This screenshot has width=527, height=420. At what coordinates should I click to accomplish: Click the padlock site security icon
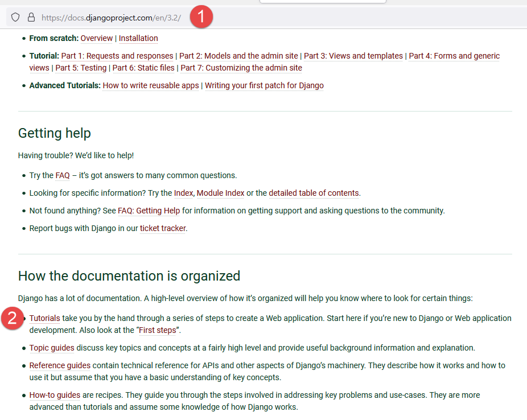(x=31, y=17)
